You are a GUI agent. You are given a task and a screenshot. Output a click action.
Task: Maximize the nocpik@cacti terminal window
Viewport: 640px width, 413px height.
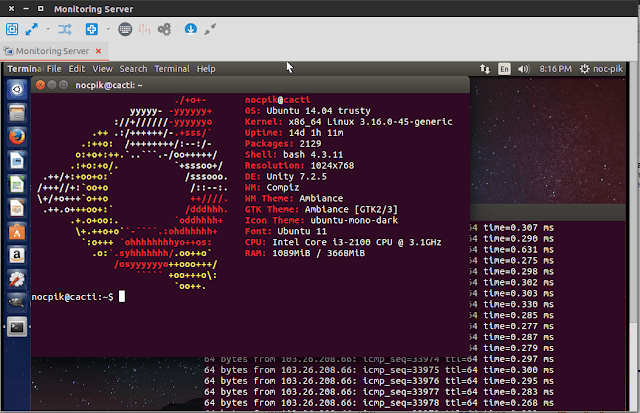(64, 85)
